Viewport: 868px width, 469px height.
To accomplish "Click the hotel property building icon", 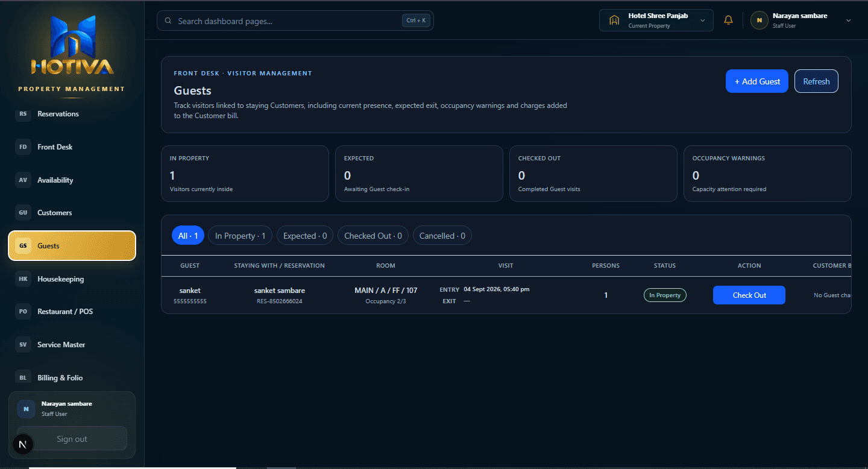I will click(x=614, y=20).
